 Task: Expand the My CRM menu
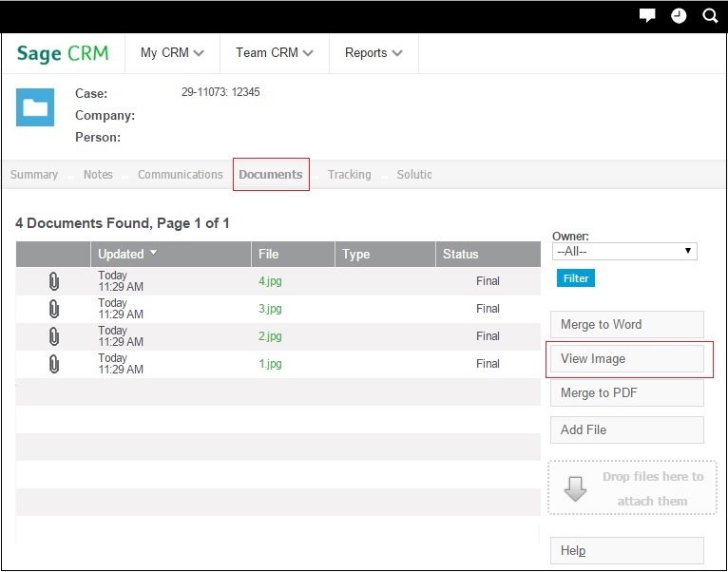[172, 53]
